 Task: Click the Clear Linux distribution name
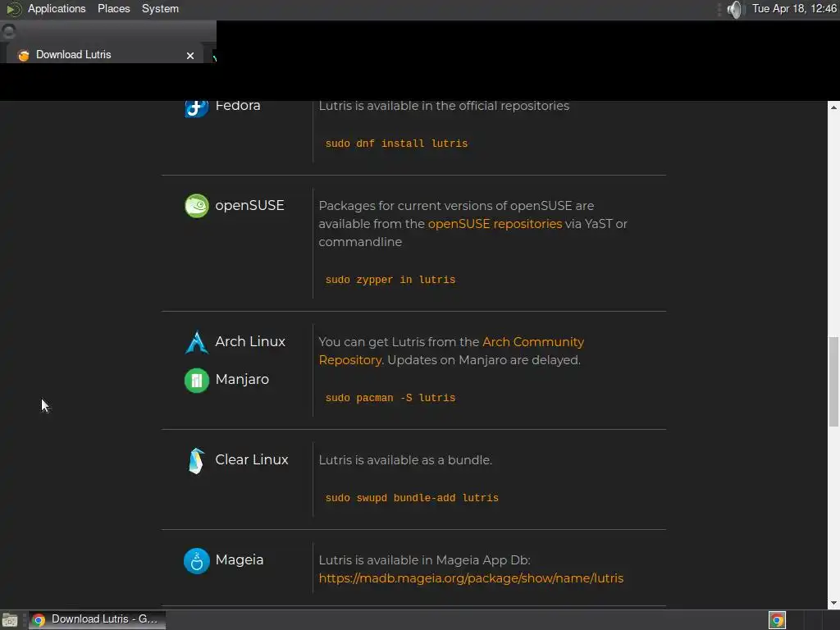coord(252,460)
